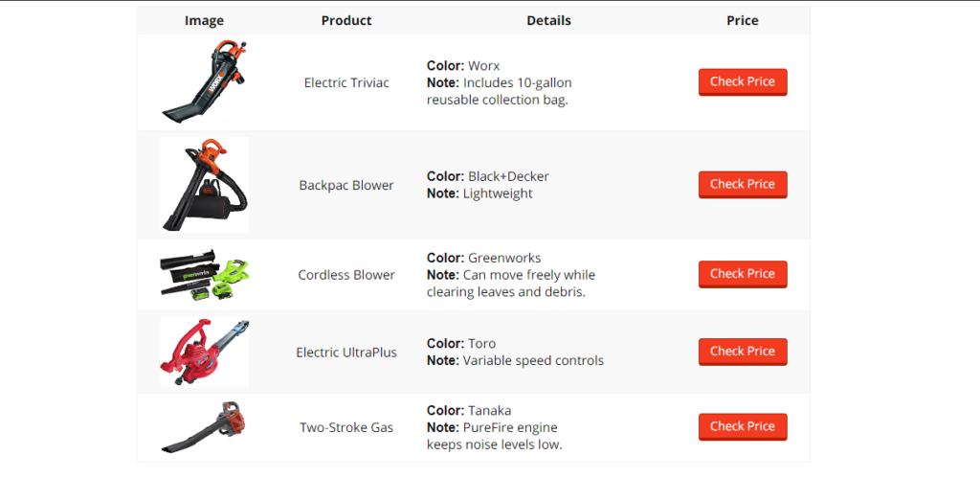Check Price for the Cordless Blower
The height and width of the screenshot is (478, 980).
point(743,274)
